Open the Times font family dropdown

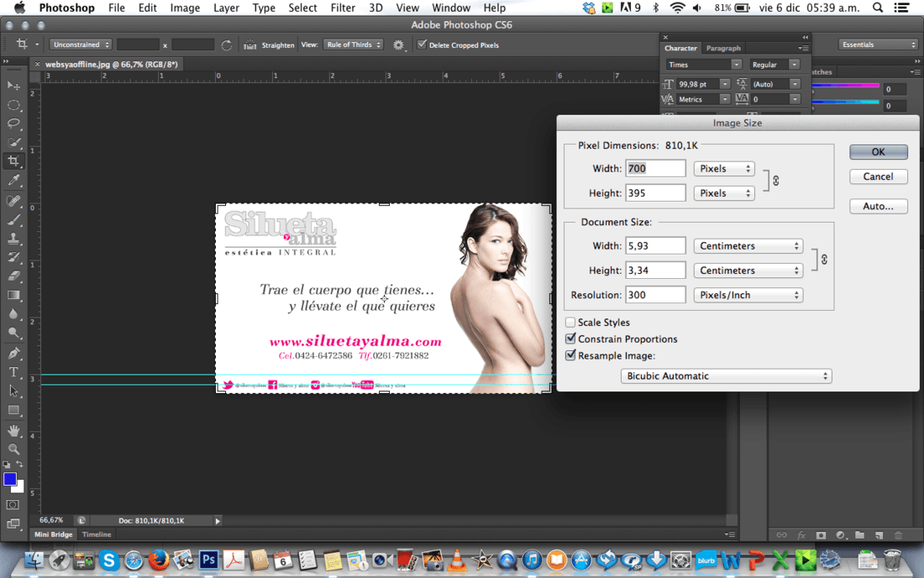[704, 65]
